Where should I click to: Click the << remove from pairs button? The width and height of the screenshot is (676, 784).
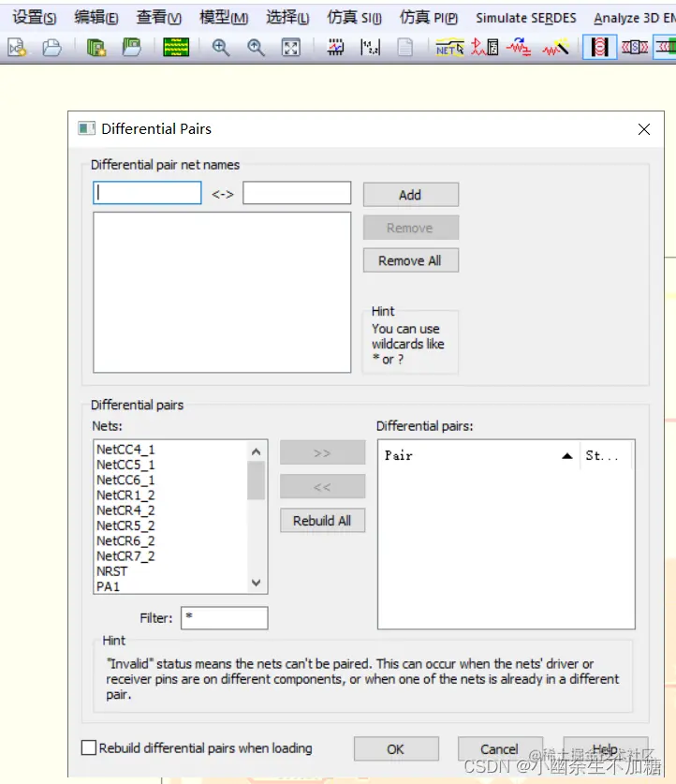(322, 486)
